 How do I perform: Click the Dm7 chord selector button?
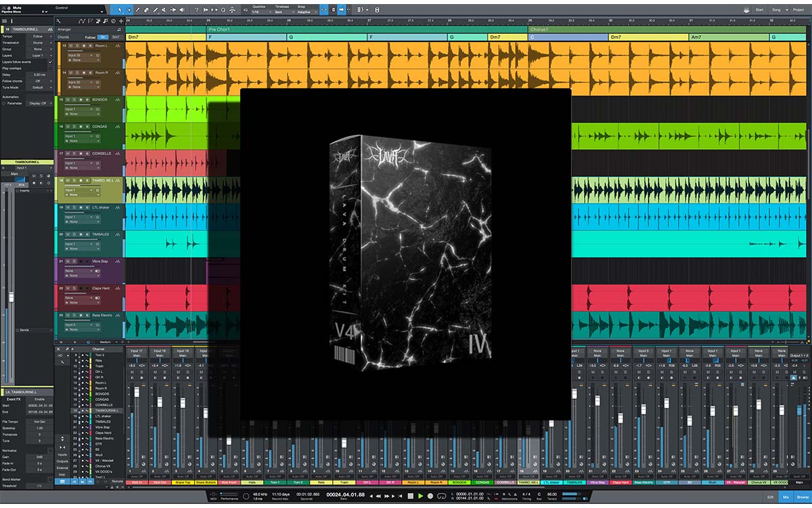[x=117, y=37]
